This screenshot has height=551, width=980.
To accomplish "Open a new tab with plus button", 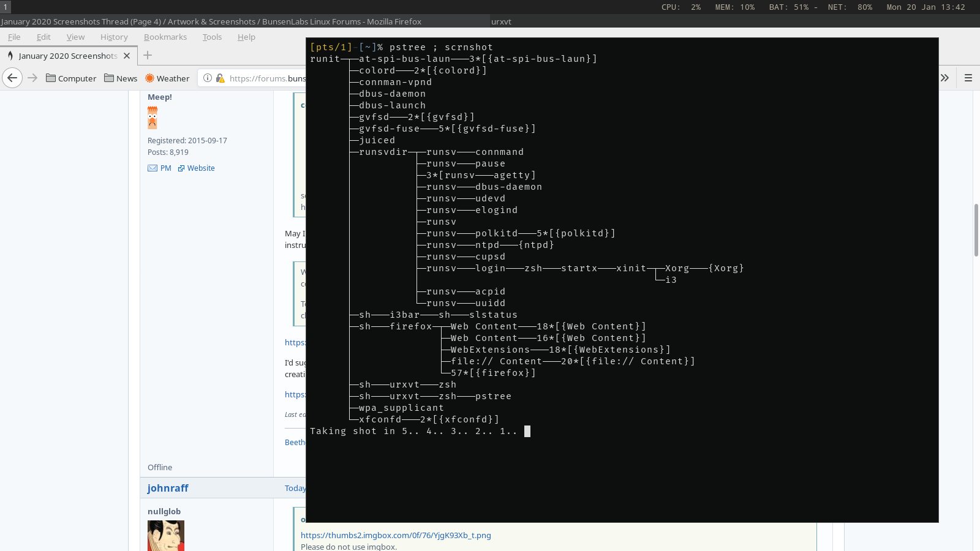I will (x=148, y=55).
